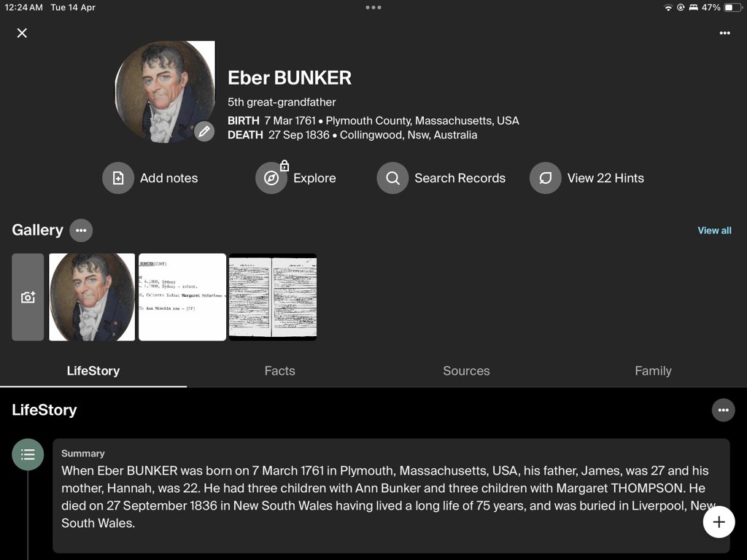Tap the Explore label
The image size is (747, 560).
coord(314,178)
